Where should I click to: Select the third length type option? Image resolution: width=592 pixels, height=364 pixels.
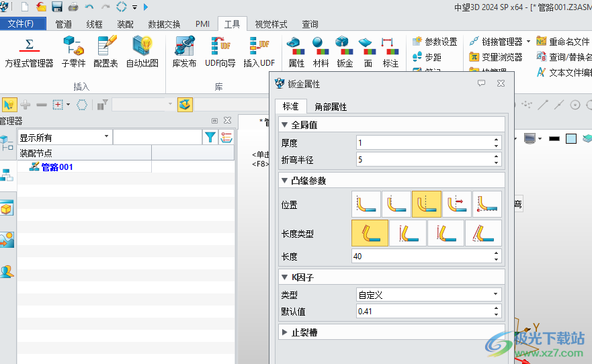pyautogui.click(x=446, y=233)
